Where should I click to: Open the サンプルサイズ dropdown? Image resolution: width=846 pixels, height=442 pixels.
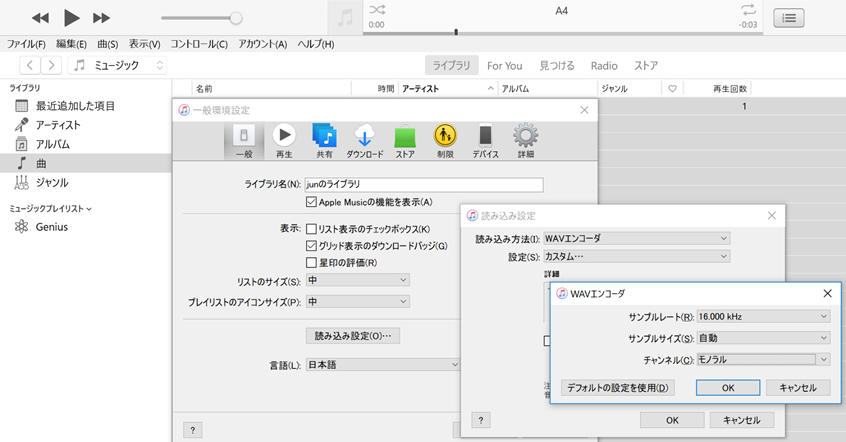pos(763,338)
